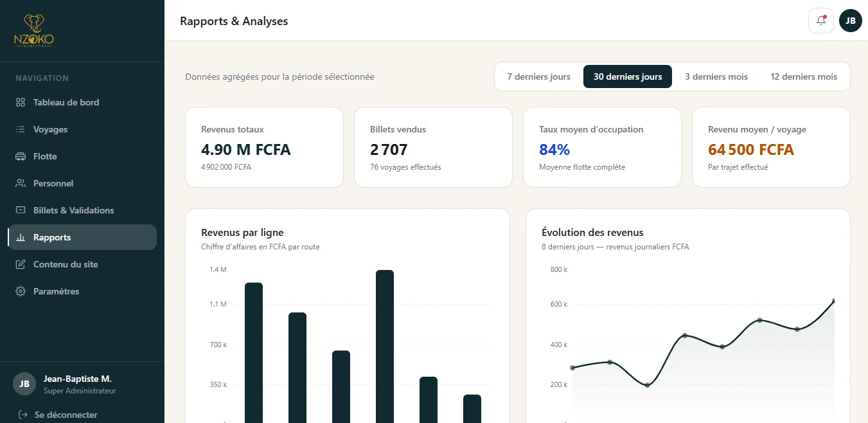Click the Rapports & Analyses page title

click(234, 21)
